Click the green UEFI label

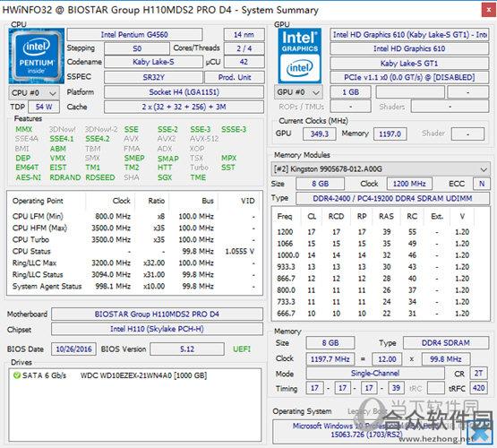pyautogui.click(x=242, y=349)
